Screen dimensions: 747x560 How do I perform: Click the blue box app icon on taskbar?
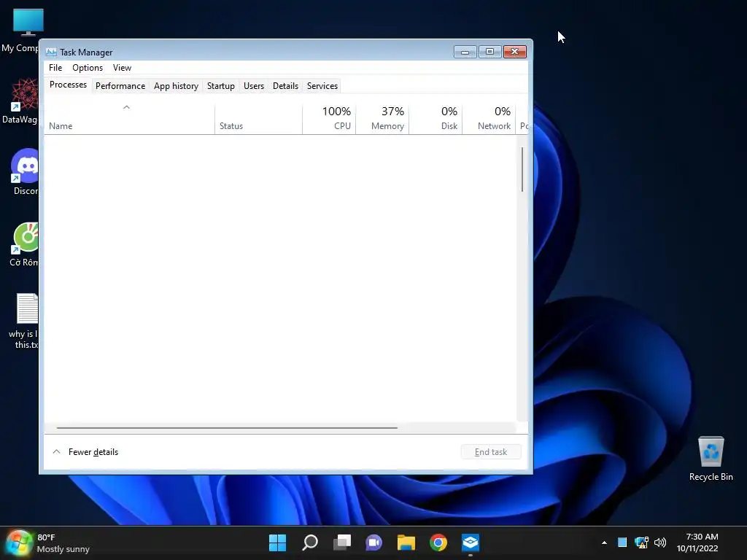pyautogui.click(x=471, y=542)
